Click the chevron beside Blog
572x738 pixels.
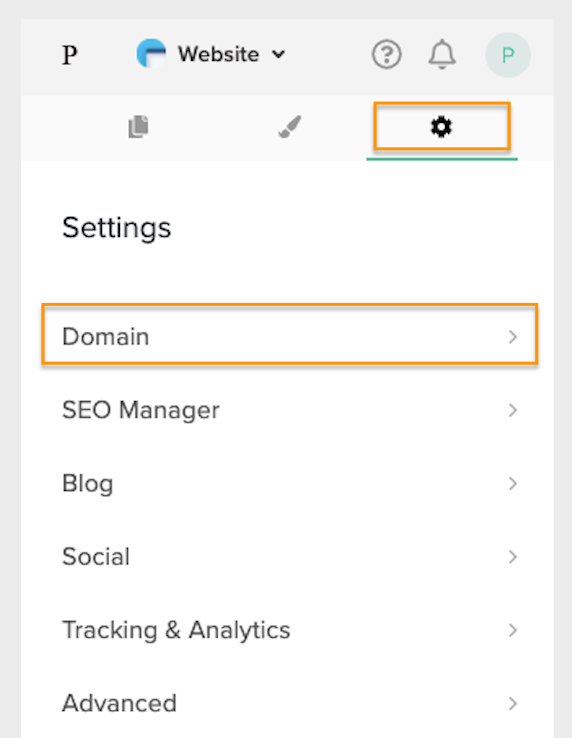[513, 483]
